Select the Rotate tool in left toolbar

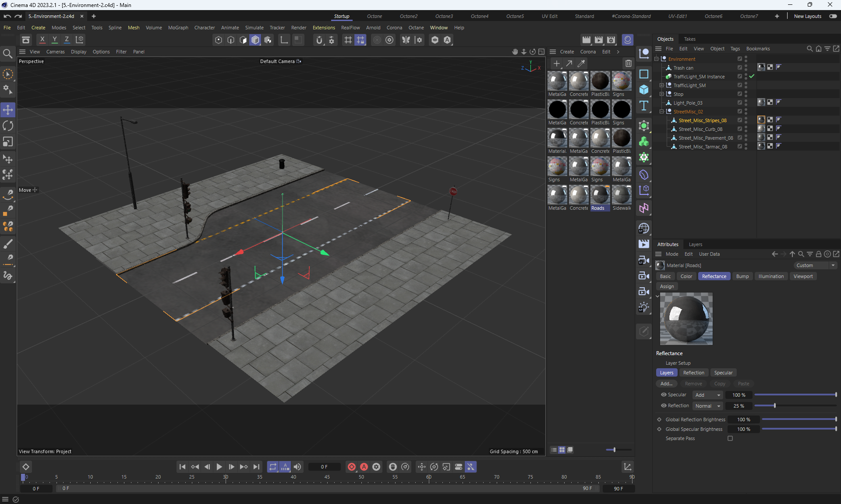pyautogui.click(x=8, y=126)
